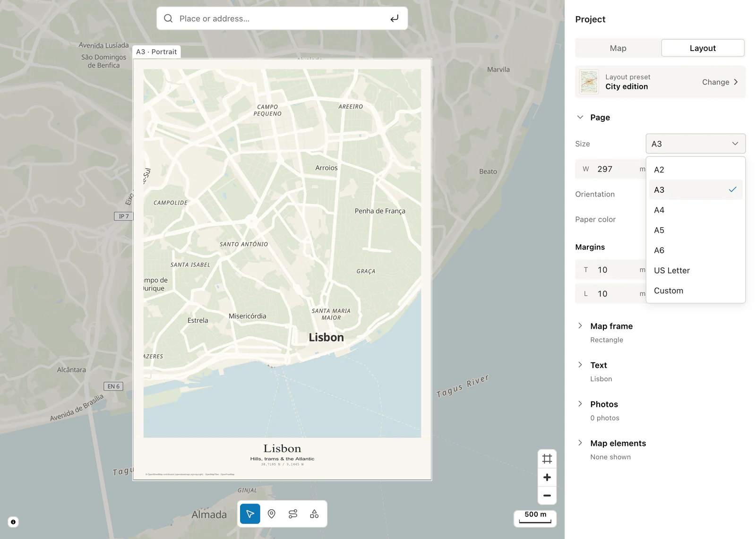Click the Misericórdia map label
Screen dimensions: 756x539
pyautogui.click(x=248, y=316)
